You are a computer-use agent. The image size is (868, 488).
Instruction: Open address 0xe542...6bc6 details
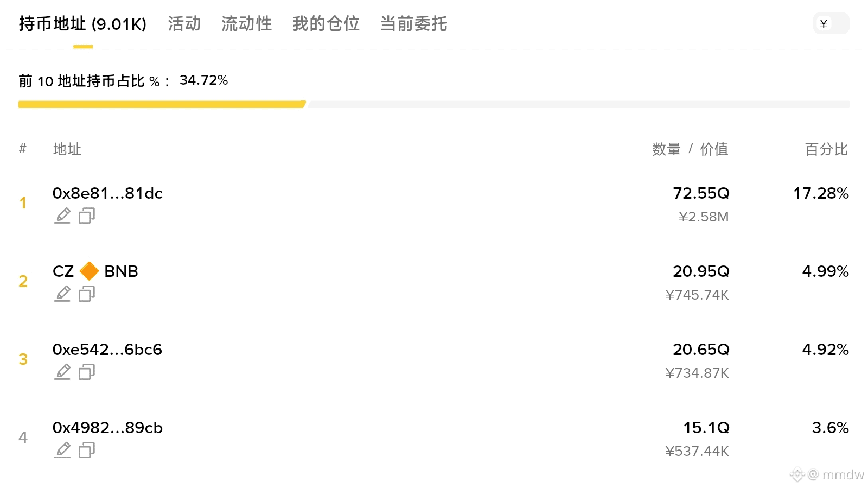pos(107,350)
